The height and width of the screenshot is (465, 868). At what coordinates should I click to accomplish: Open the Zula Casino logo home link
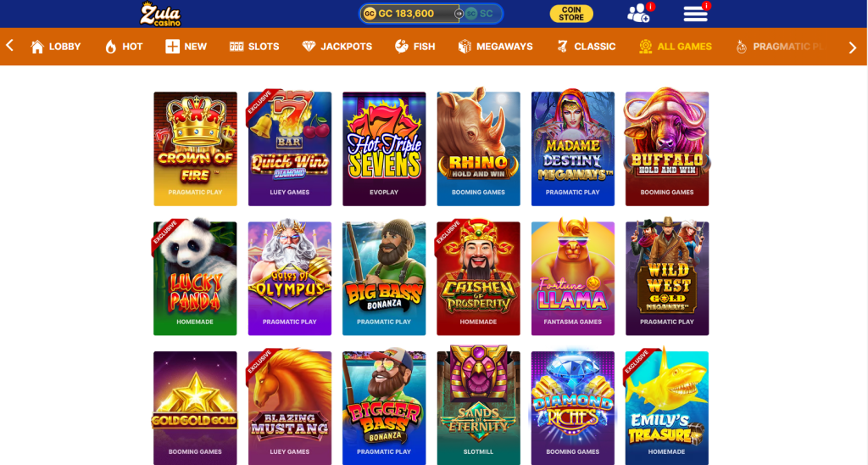tap(160, 14)
